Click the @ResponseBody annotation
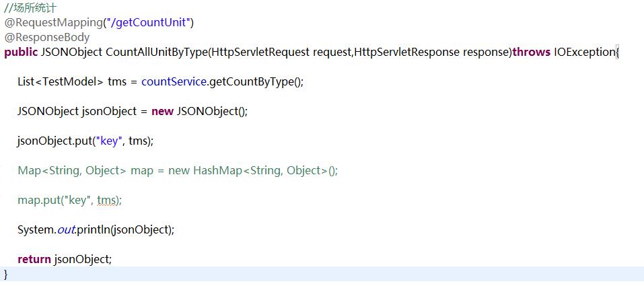The height and width of the screenshot is (290, 644). (x=47, y=38)
